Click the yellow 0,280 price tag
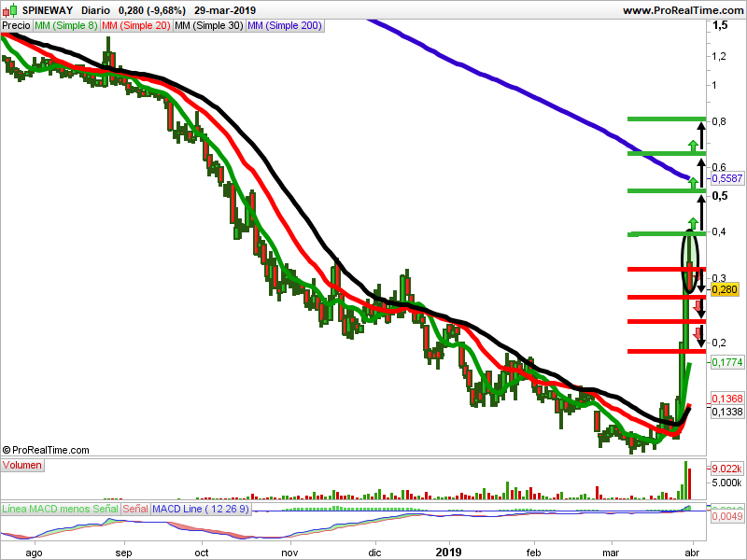The image size is (747, 560). (x=725, y=289)
